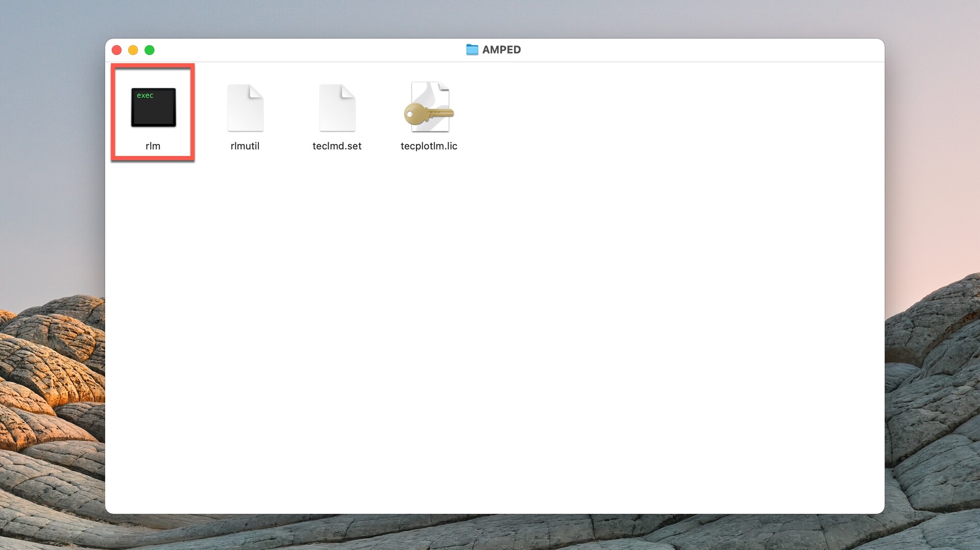
Task: Click the yellow minimize traffic light button
Action: click(x=133, y=50)
